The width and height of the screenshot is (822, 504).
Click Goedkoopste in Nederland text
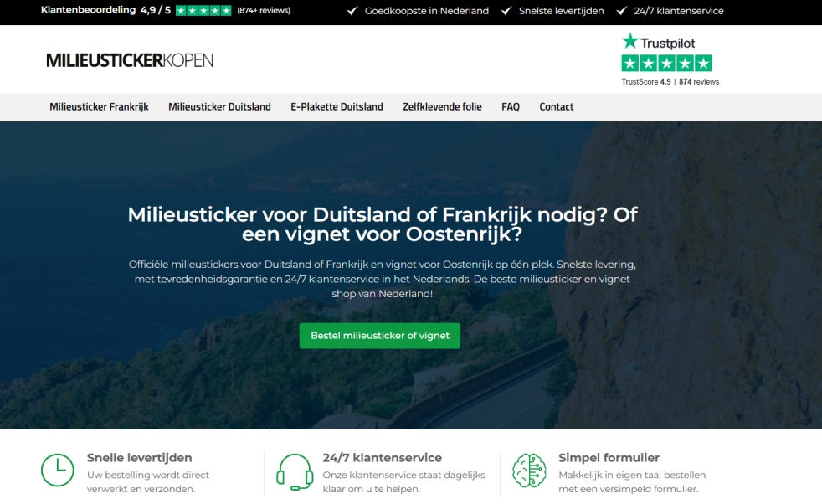coord(427,11)
